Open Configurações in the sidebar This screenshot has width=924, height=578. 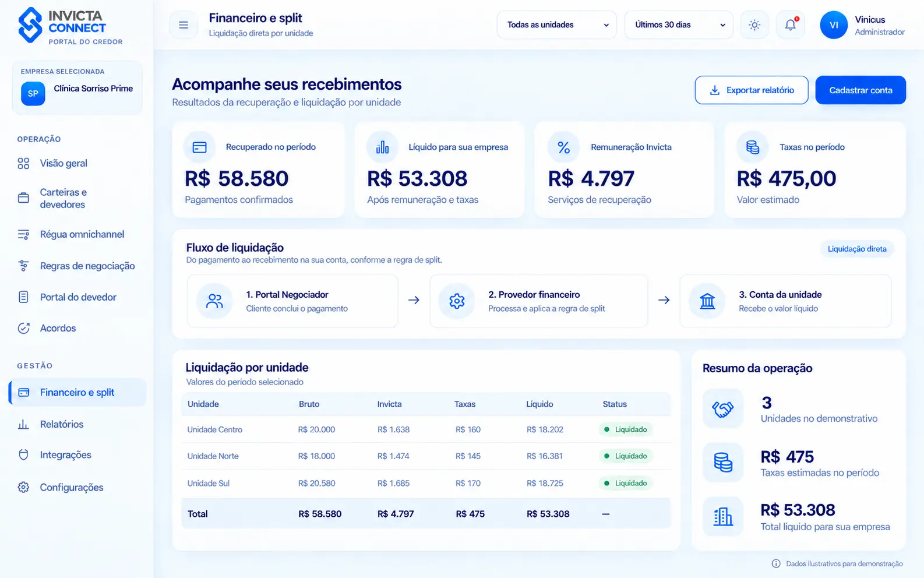pyautogui.click(x=72, y=487)
